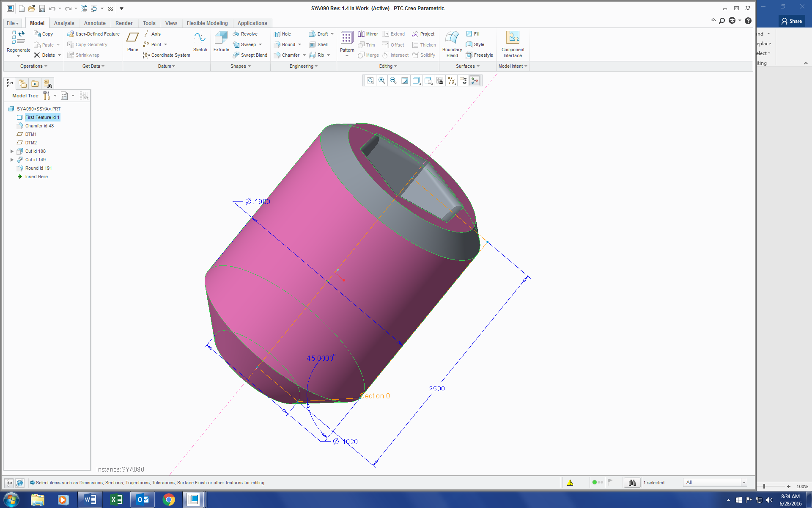The image size is (812, 508).
Task: Expand Cut id 149 in model tree
Action: tap(12, 160)
